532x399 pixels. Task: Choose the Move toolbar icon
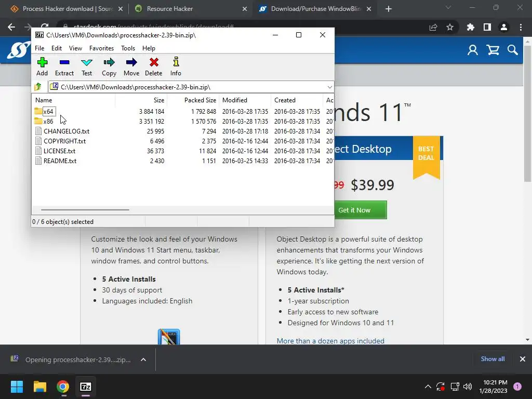pos(131,66)
